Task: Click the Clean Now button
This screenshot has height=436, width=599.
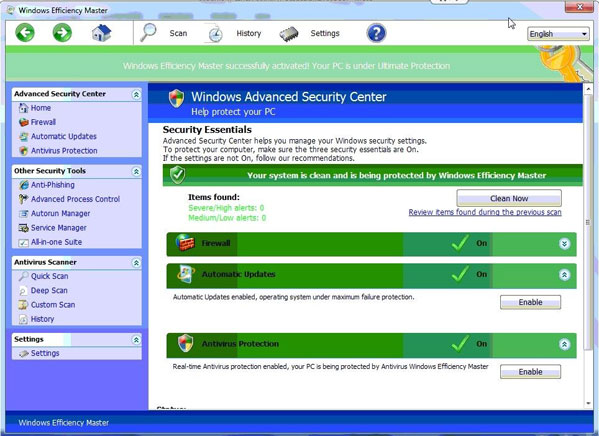Action: (x=509, y=198)
